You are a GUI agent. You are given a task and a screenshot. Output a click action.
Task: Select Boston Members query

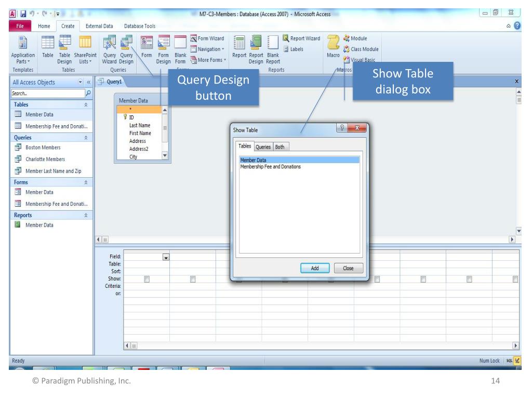point(51,148)
